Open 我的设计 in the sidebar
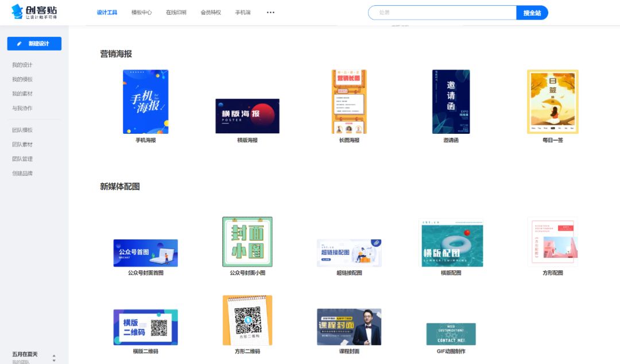Image resolution: width=620 pixels, height=364 pixels. [22, 65]
